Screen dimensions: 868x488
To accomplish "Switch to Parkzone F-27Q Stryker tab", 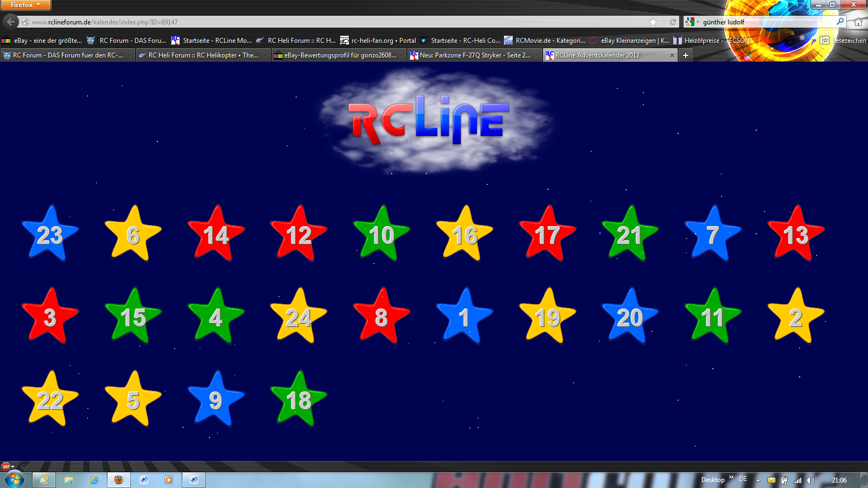I will (474, 55).
